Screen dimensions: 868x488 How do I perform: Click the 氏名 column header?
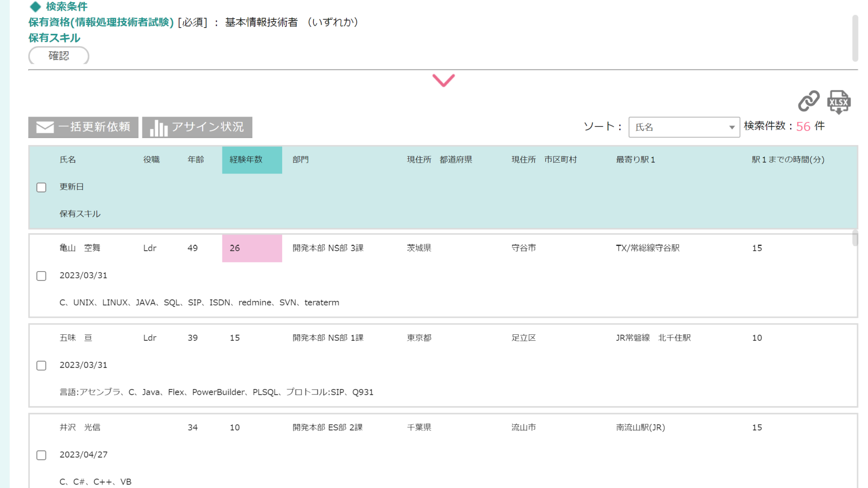(68, 160)
